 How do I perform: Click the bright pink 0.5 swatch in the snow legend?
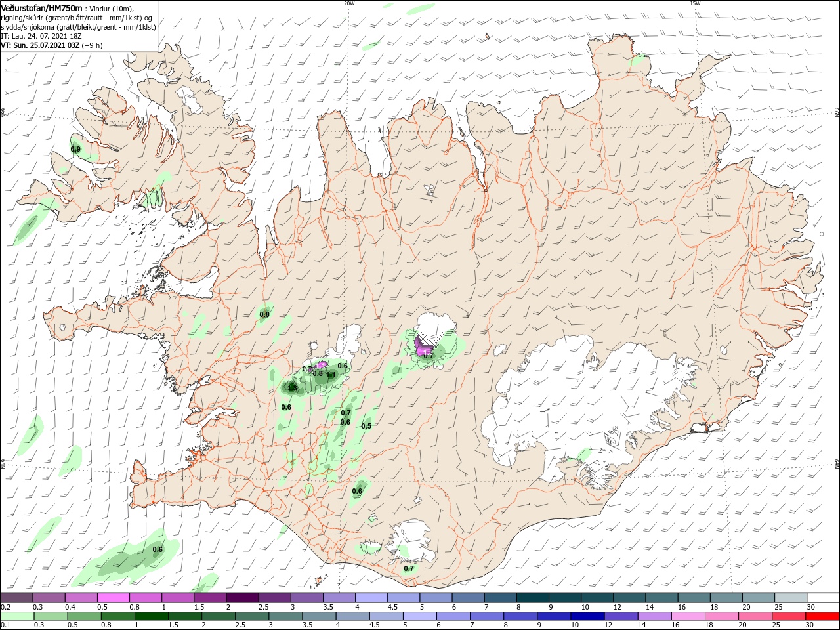(x=113, y=598)
